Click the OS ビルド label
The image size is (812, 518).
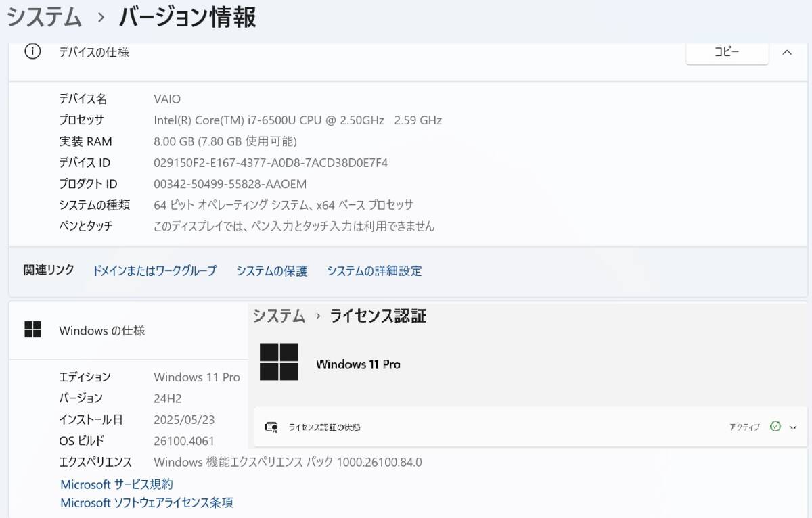coord(82,441)
